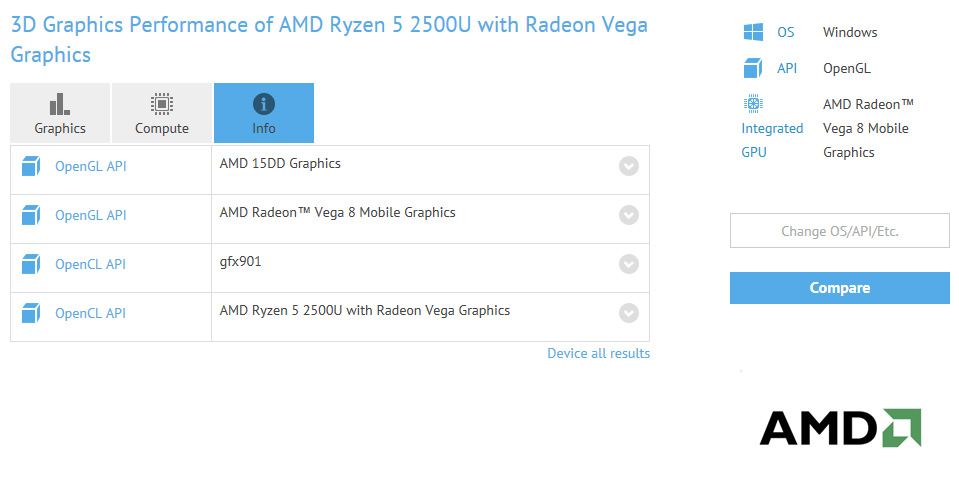Click the Windows OS logo icon
This screenshot has height=479, width=959.
[753, 32]
